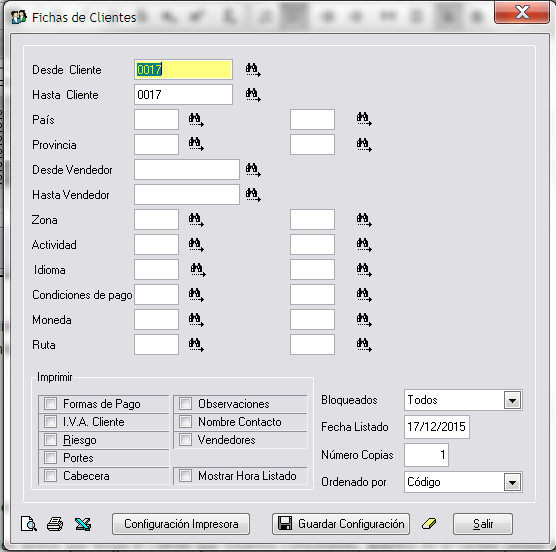Viewport: 556px width, 552px height.
Task: Open first Zona lookup binoculars
Action: pyautogui.click(x=196, y=220)
